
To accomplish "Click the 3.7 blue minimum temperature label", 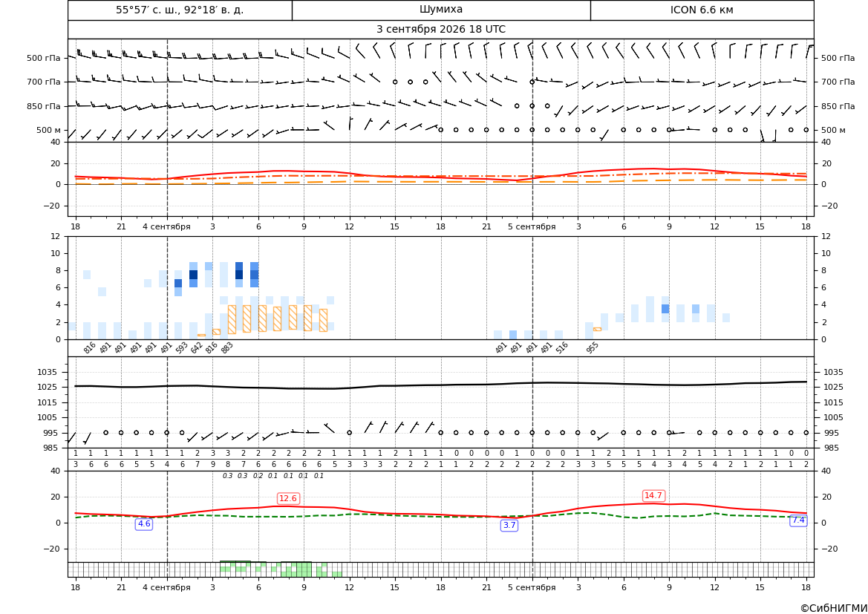I will click(509, 526).
